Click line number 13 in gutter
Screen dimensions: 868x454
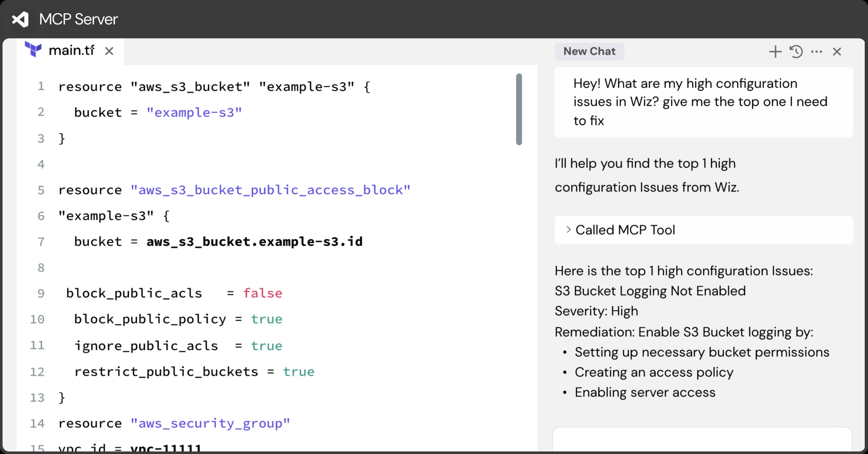(x=37, y=397)
